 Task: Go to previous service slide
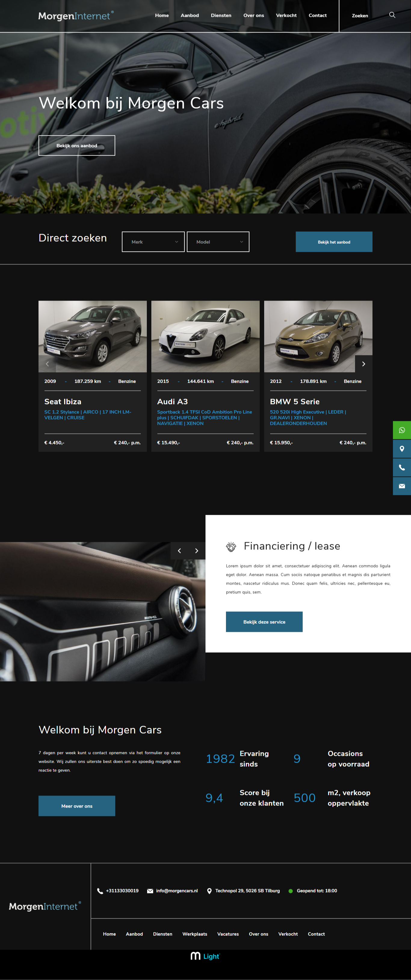(179, 551)
